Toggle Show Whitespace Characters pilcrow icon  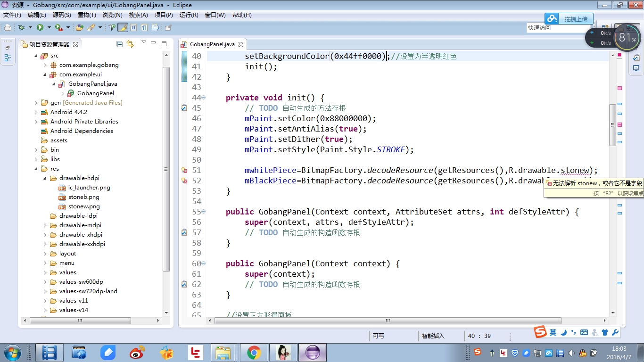[x=144, y=27]
